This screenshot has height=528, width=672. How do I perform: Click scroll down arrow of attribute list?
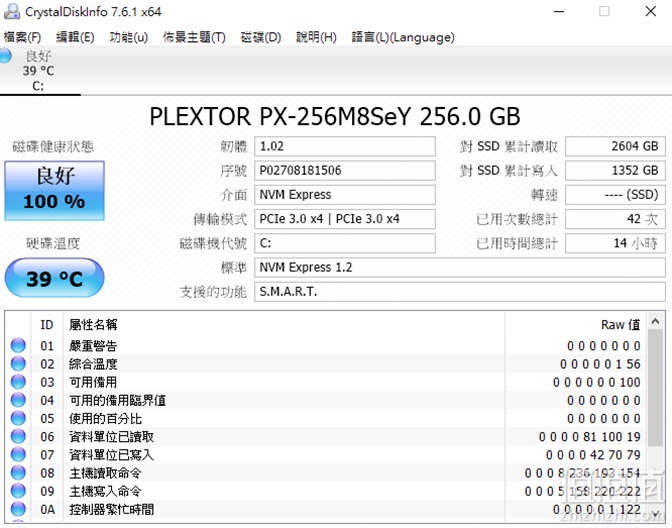point(655,513)
